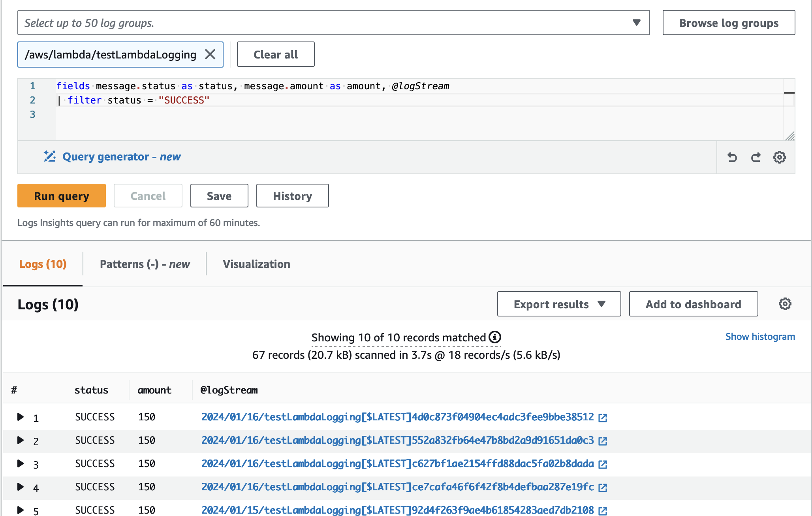Image resolution: width=812 pixels, height=516 pixels.
Task: Click the undo arrow icon in query editor
Action: 732,157
